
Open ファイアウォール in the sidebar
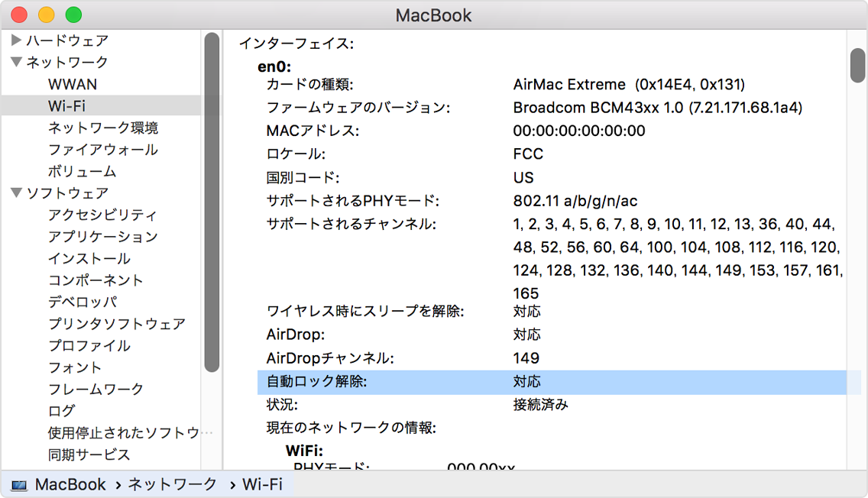pos(103,150)
